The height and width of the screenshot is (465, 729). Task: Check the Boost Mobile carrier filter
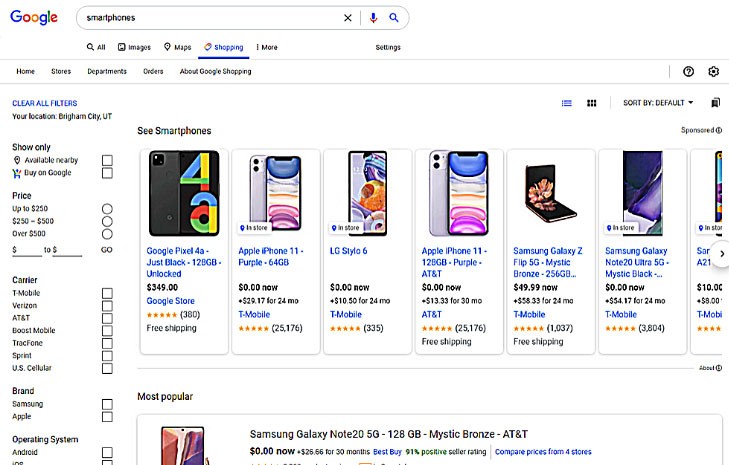pos(107,331)
